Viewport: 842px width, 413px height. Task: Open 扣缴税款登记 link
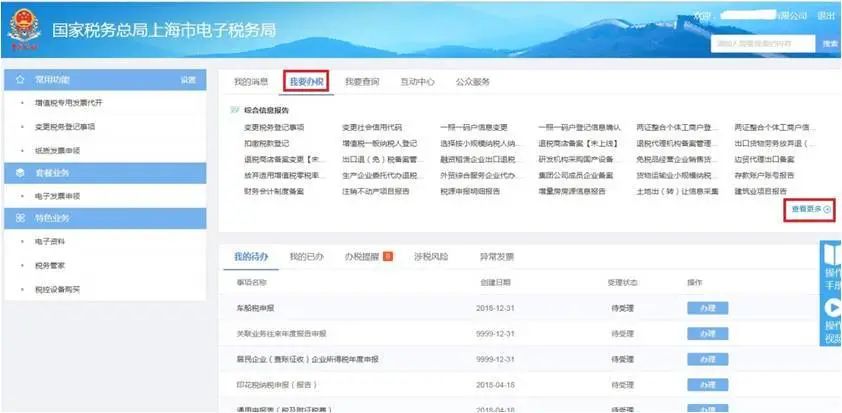pyautogui.click(x=266, y=143)
